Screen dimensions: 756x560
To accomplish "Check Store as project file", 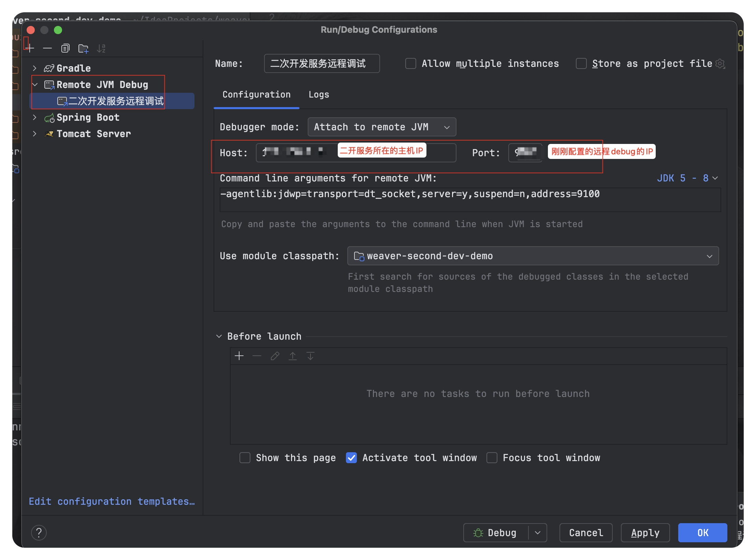I will (581, 63).
